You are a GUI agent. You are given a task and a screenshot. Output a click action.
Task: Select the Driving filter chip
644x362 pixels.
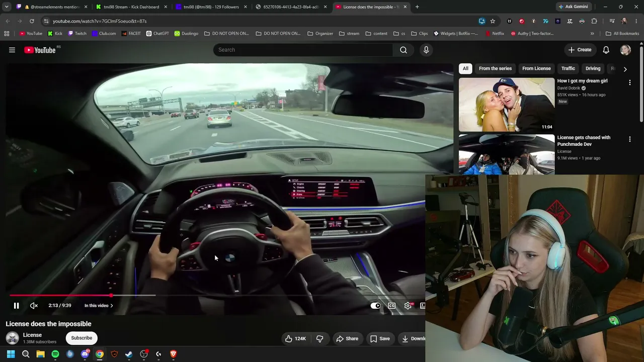pos(593,68)
